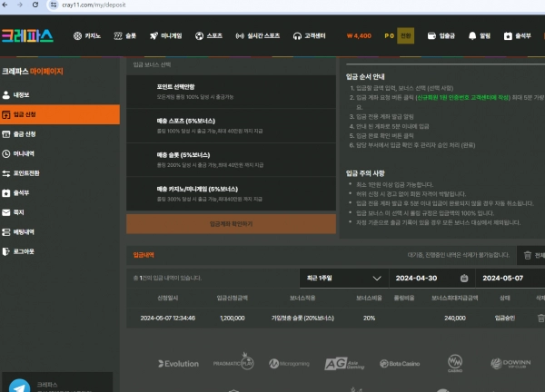
Task: Delete the 1,200,000 deposit row via trash icon
Action: pyautogui.click(x=540, y=318)
